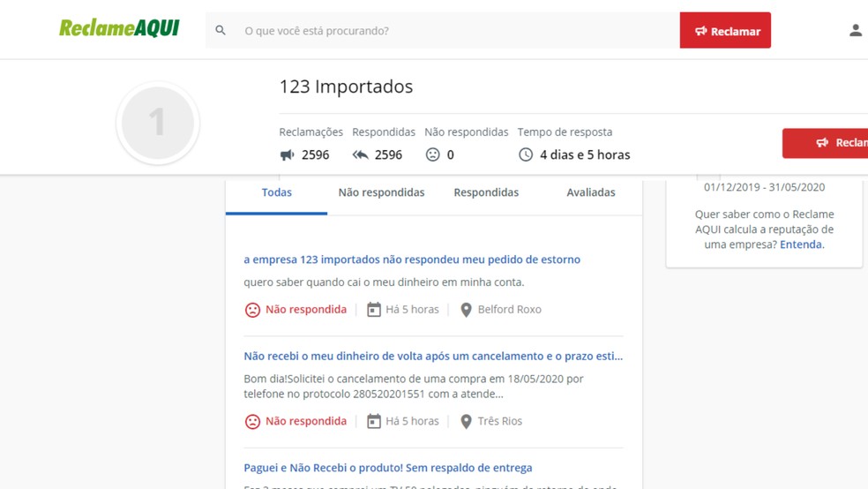Open the user profile icon
The height and width of the screenshot is (489, 868).
pos(856,31)
